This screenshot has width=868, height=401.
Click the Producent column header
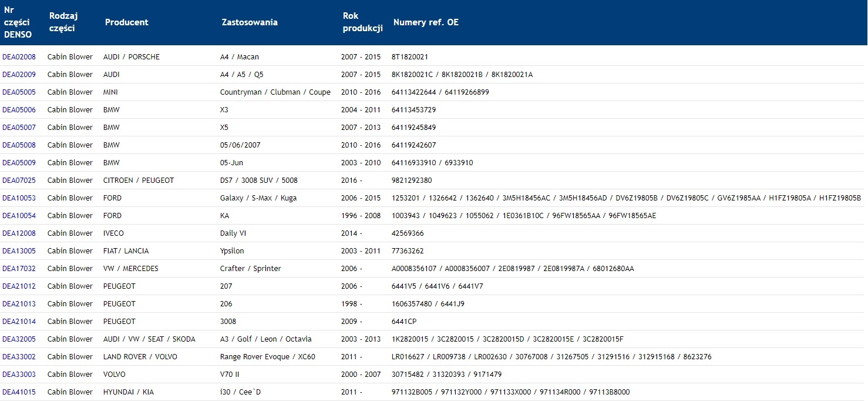[126, 22]
